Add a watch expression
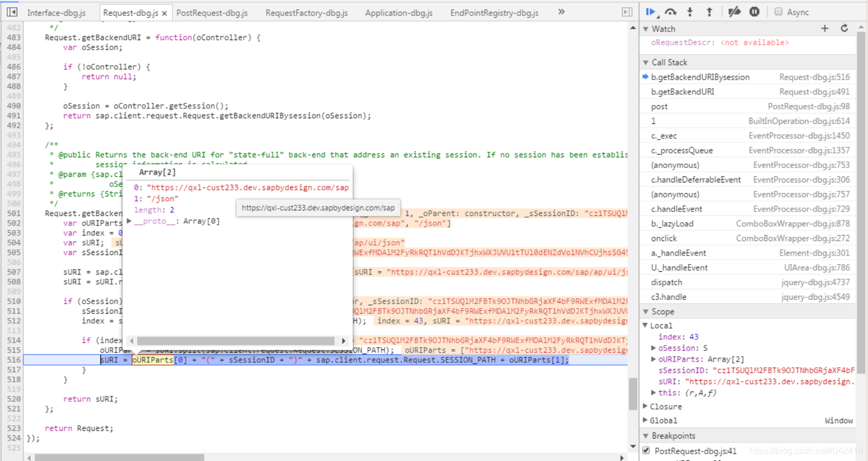The height and width of the screenshot is (461, 868). (x=824, y=28)
